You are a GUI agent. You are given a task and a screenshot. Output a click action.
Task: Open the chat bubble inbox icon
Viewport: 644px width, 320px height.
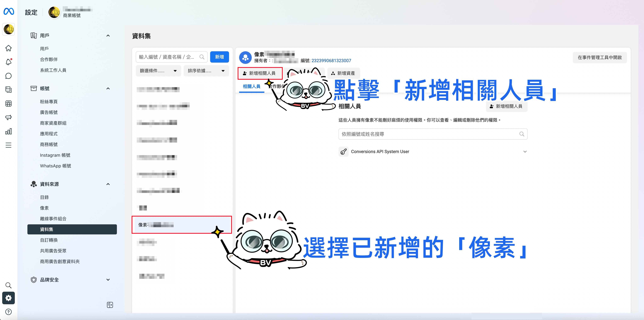pos(9,76)
